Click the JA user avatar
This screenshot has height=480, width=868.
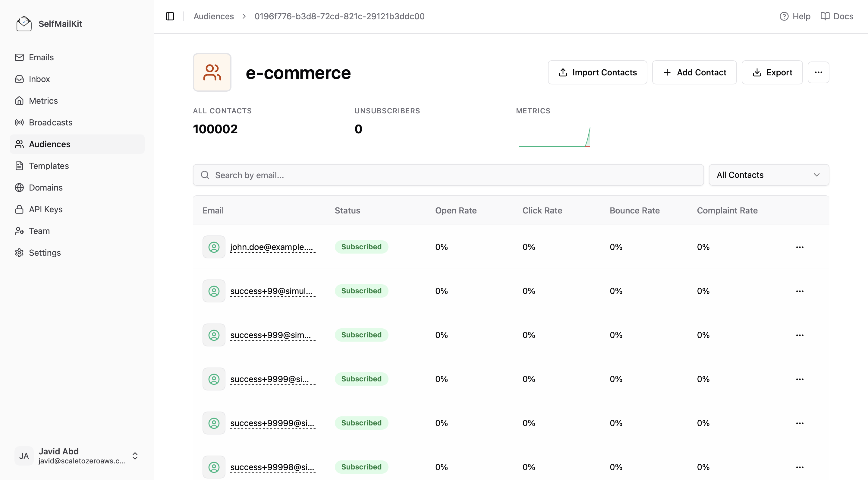tap(24, 456)
